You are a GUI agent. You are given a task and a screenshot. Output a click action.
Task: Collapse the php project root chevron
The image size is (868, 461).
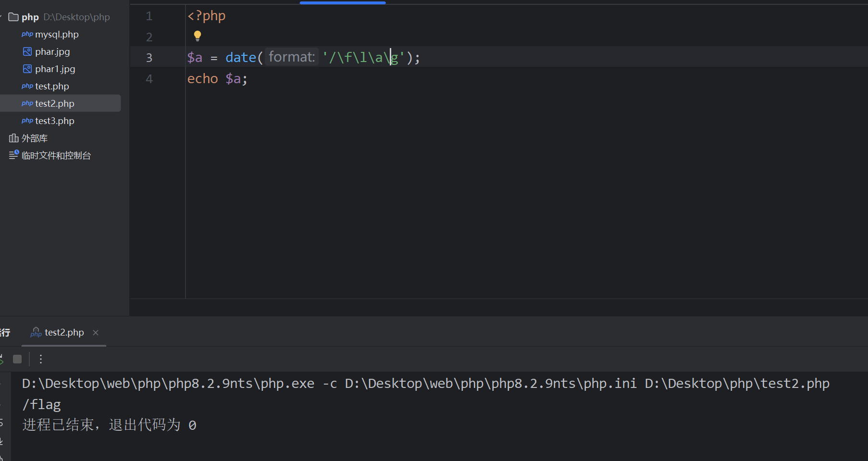1,17
